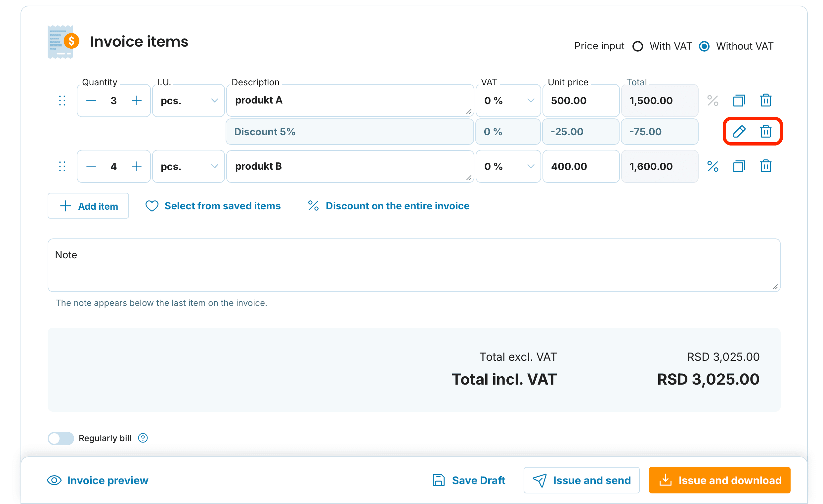Open unit dropdown for produkt A
The width and height of the screenshot is (823, 504).
(188, 101)
